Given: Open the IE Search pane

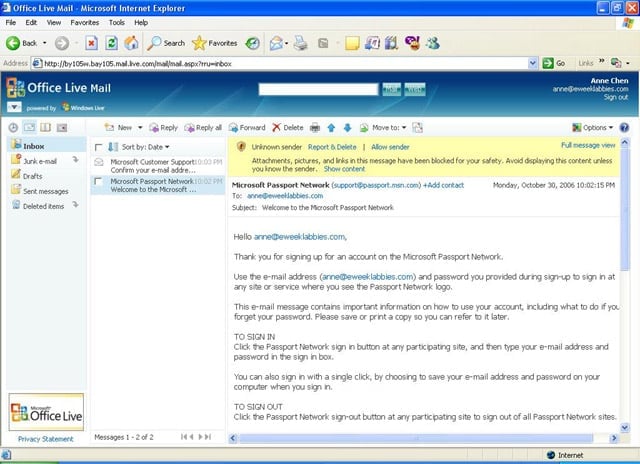Looking at the screenshot, I should (166, 43).
